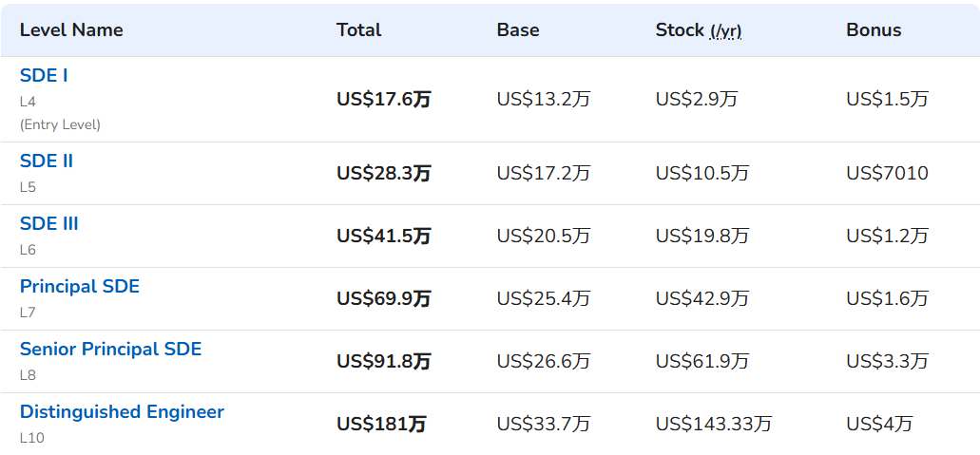Viewport: 980px width, 455px height.
Task: Click the underlined (/yr) abbreviation
Action: click(725, 31)
